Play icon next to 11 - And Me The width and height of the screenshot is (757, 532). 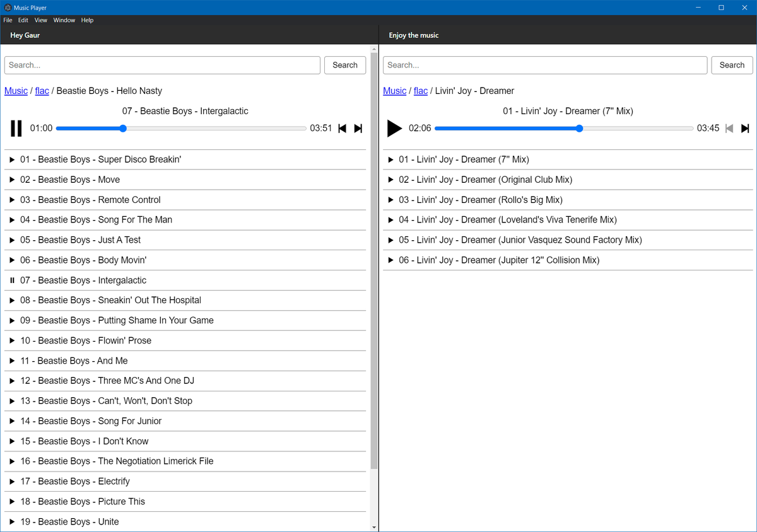[x=12, y=361]
